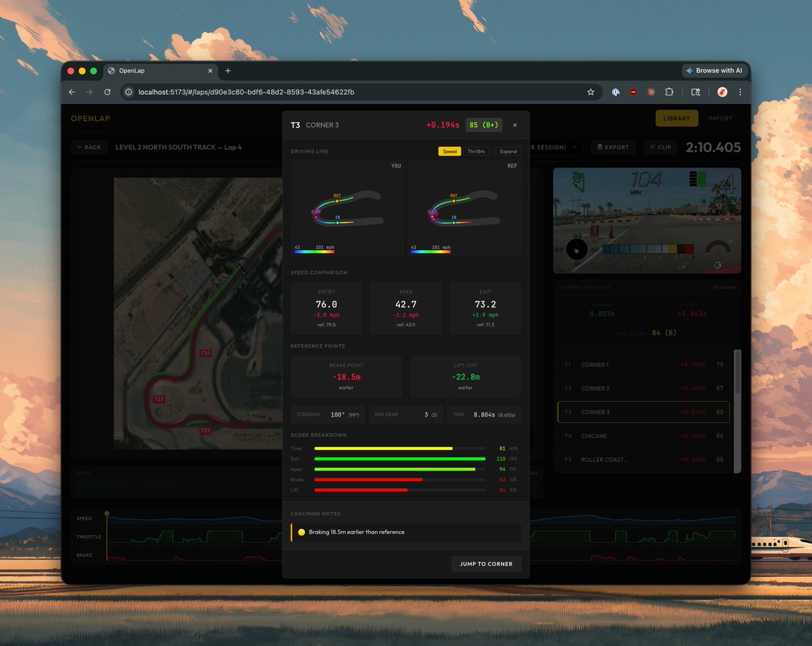The height and width of the screenshot is (646, 812).
Task: Click the browser back arrow
Action: tap(73, 92)
